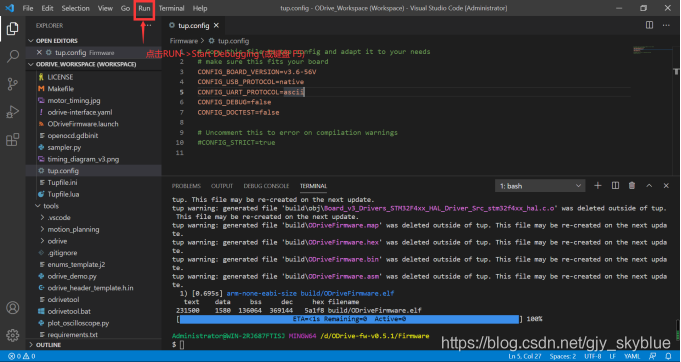Screen dimensions: 681x362
Task: Open the Manage gear icon
Action: [13, 335]
